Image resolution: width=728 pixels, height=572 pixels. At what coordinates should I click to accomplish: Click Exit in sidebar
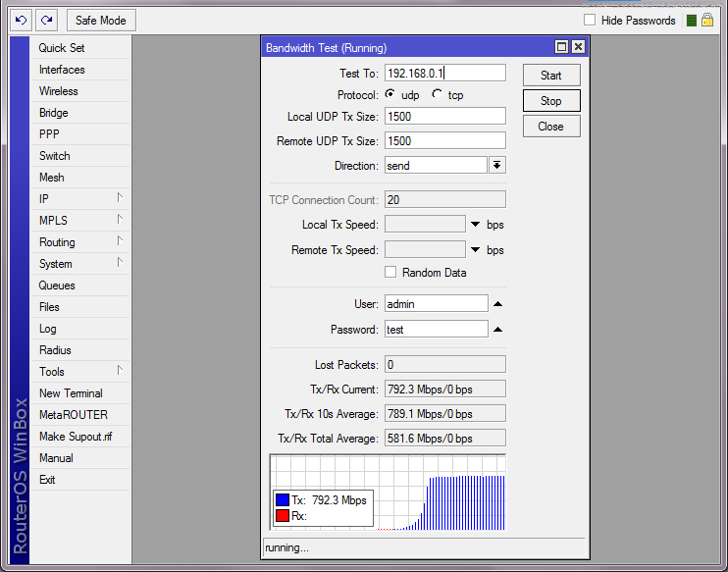coord(79,480)
